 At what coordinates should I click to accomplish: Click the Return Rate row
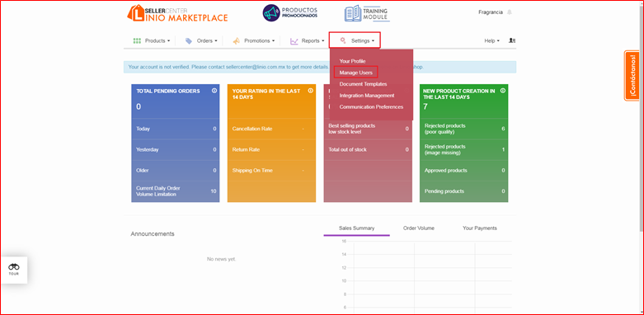(x=271, y=149)
